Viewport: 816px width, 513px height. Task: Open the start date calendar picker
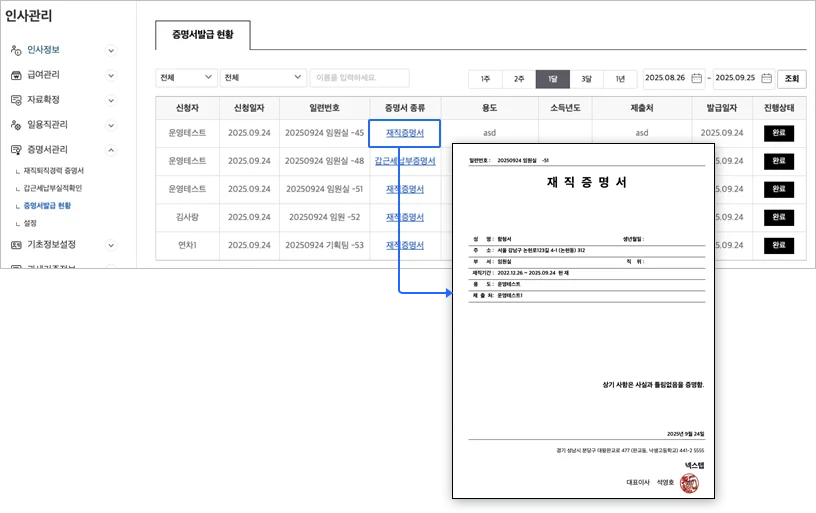coord(697,78)
